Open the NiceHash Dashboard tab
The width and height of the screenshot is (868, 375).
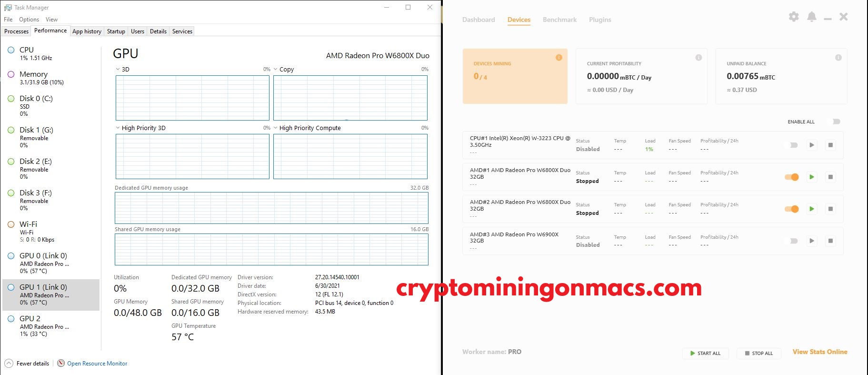coord(479,20)
